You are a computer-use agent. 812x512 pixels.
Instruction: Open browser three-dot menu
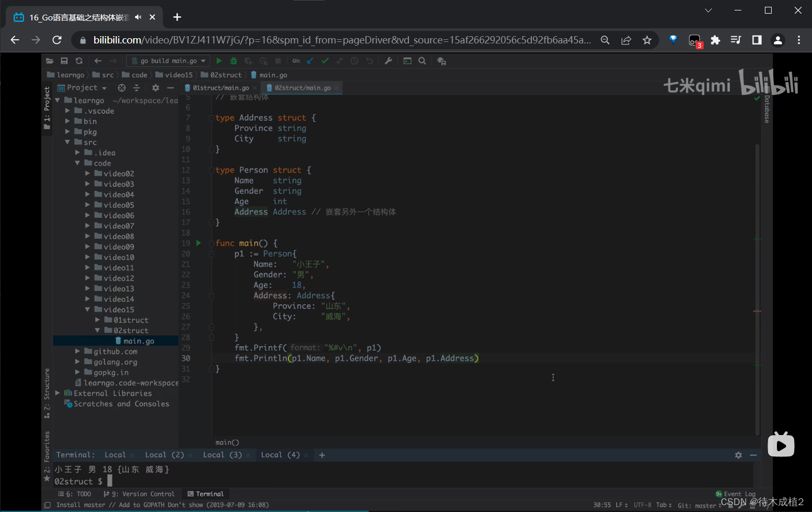click(798, 40)
